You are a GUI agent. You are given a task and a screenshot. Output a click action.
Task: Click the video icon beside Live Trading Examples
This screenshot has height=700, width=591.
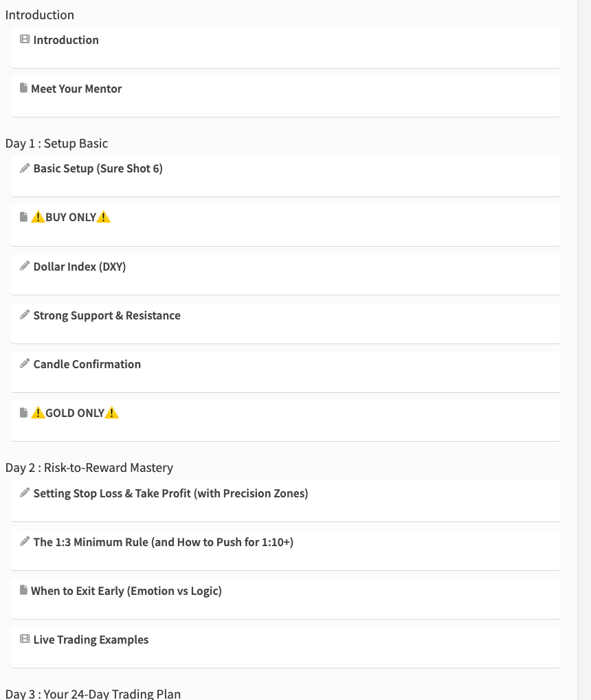pyautogui.click(x=25, y=640)
